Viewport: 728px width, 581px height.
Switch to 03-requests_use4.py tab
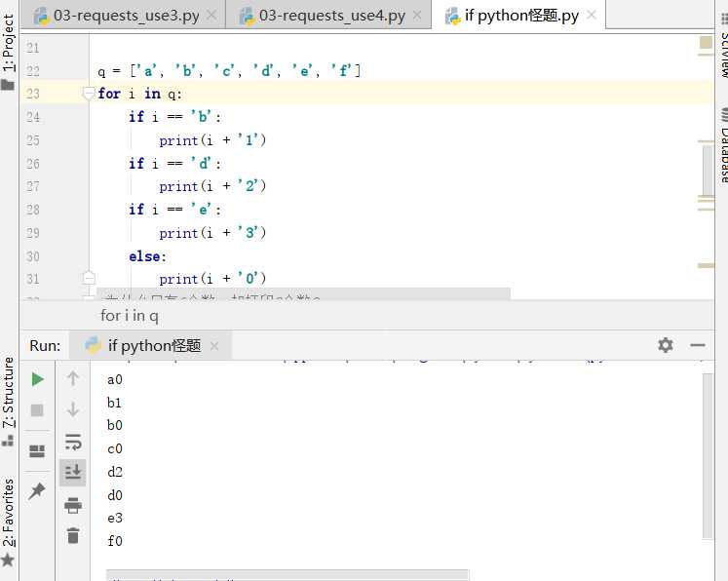click(332, 16)
